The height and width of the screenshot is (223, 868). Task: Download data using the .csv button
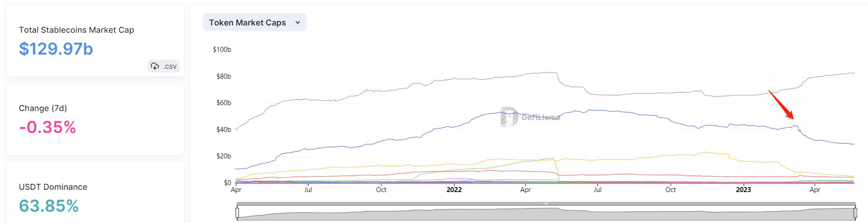[164, 66]
